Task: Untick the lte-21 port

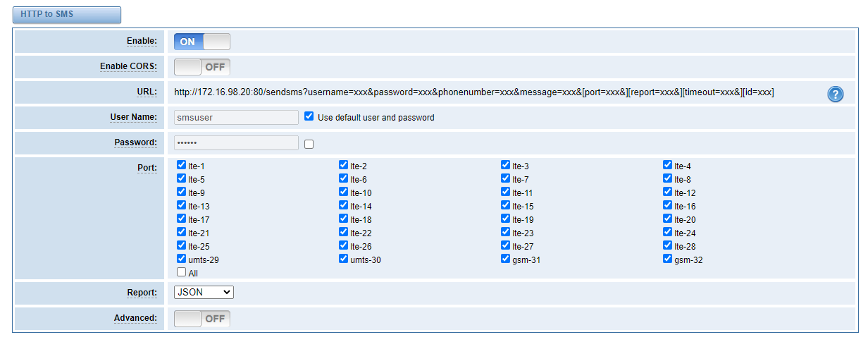Action: tap(182, 232)
